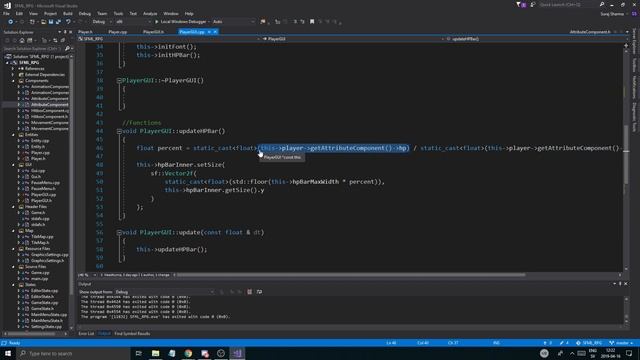This screenshot has width=640, height=360.
Task: Collapse the PlayerGUI::update function outline
Action: coord(119,233)
